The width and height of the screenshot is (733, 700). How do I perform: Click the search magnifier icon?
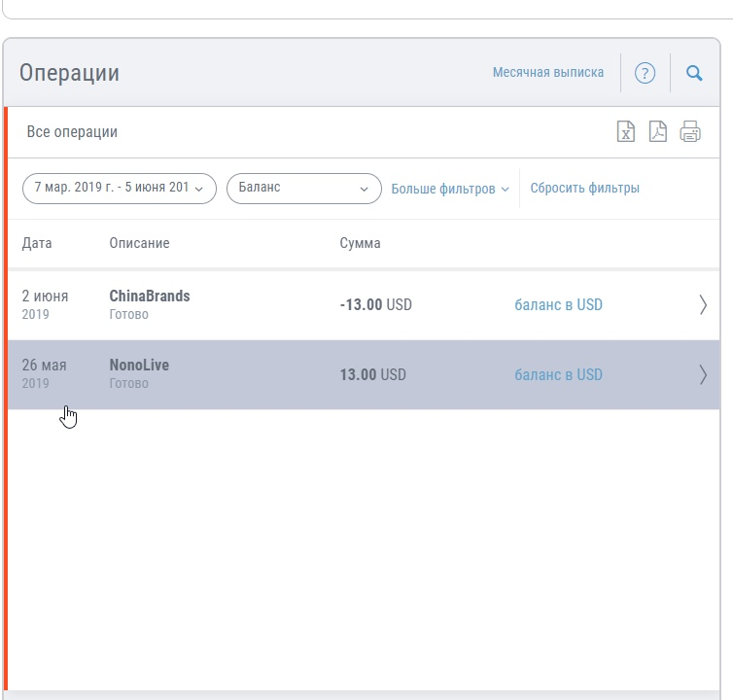point(694,73)
